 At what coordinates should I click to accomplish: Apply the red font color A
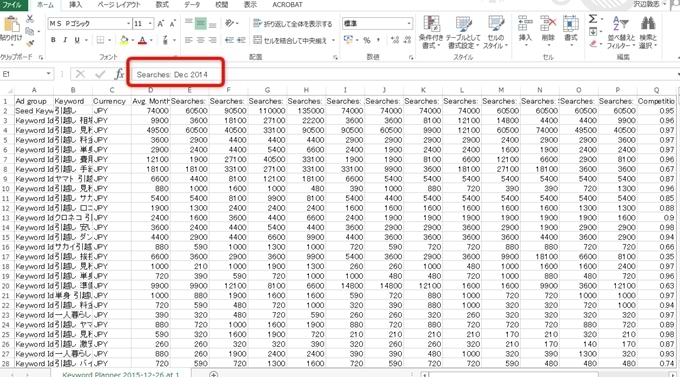(142, 40)
